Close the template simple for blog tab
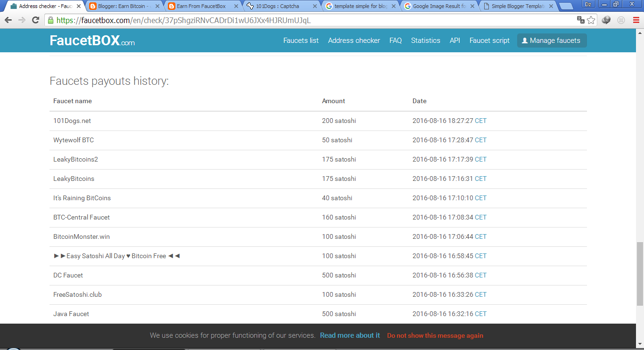The height and width of the screenshot is (350, 644). [x=394, y=6]
